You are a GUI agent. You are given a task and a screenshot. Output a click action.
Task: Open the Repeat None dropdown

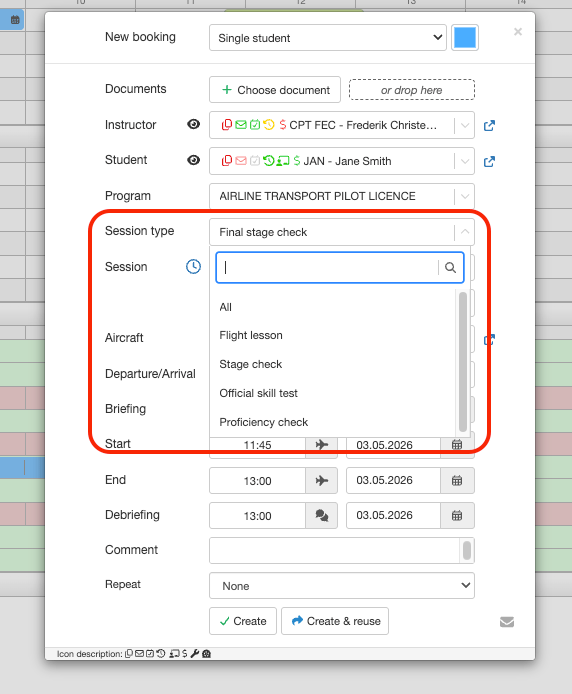(x=342, y=586)
